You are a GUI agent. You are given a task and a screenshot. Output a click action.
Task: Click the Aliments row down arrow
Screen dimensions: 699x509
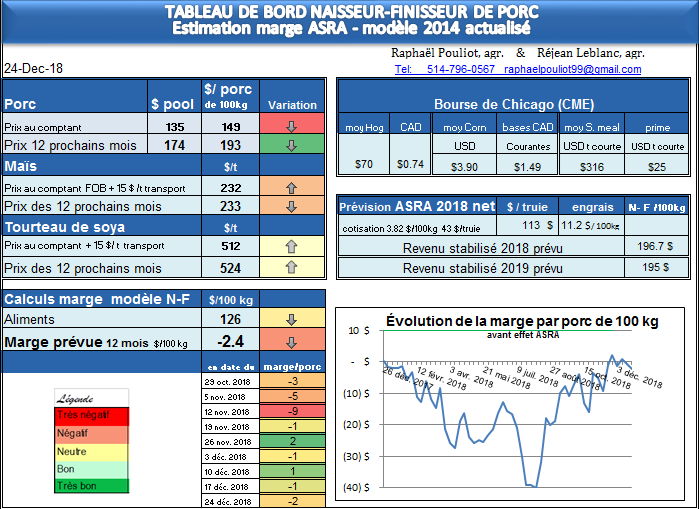pos(292,320)
